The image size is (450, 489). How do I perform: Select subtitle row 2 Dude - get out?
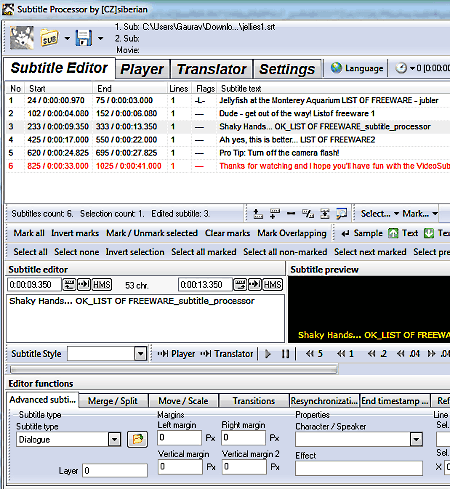point(228,113)
